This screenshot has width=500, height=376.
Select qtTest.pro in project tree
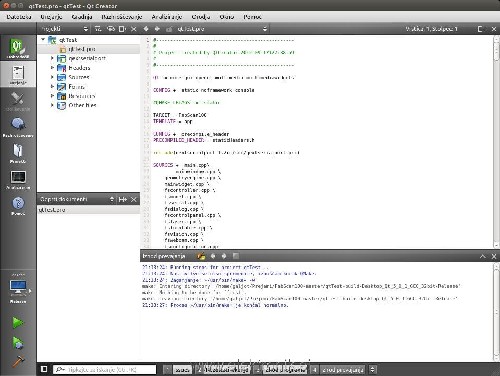tap(81, 49)
